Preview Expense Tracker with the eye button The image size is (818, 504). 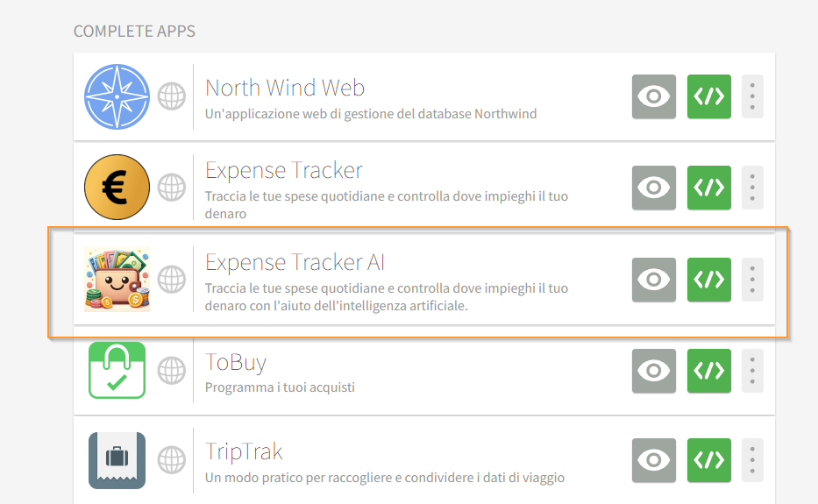[654, 188]
